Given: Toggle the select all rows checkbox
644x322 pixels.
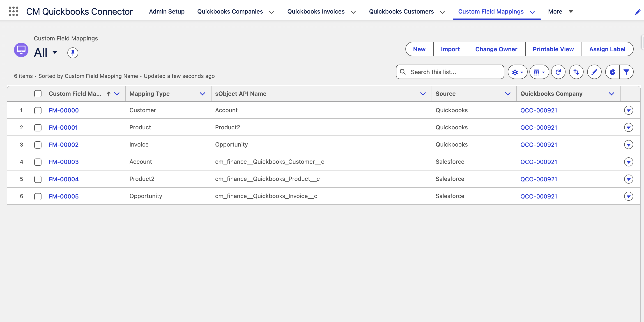Looking at the screenshot, I should click(38, 94).
